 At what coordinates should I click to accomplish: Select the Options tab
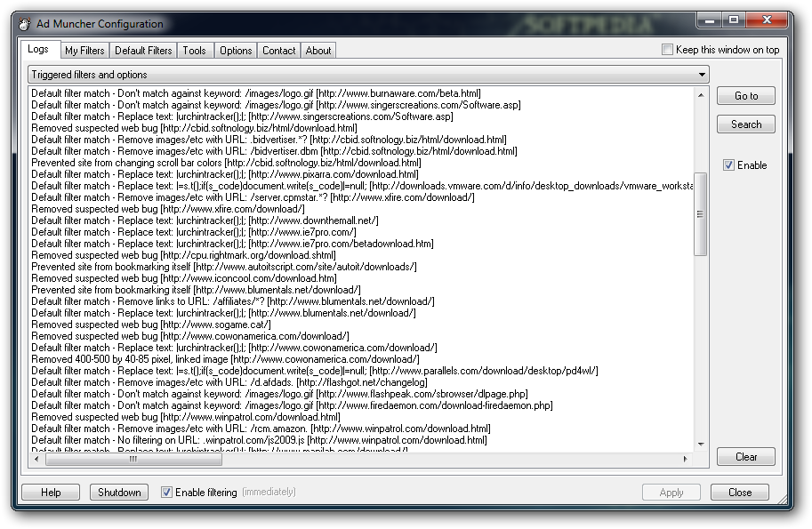236,51
